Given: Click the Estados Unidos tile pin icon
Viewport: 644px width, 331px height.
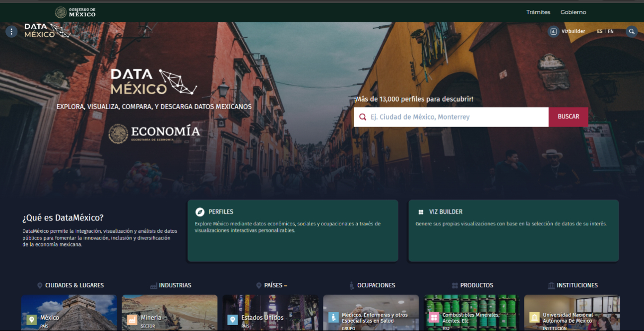Looking at the screenshot, I should [233, 319].
